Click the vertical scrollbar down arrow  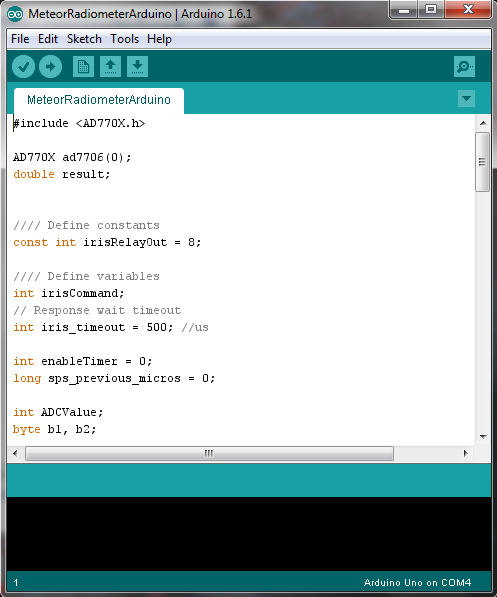pyautogui.click(x=483, y=437)
